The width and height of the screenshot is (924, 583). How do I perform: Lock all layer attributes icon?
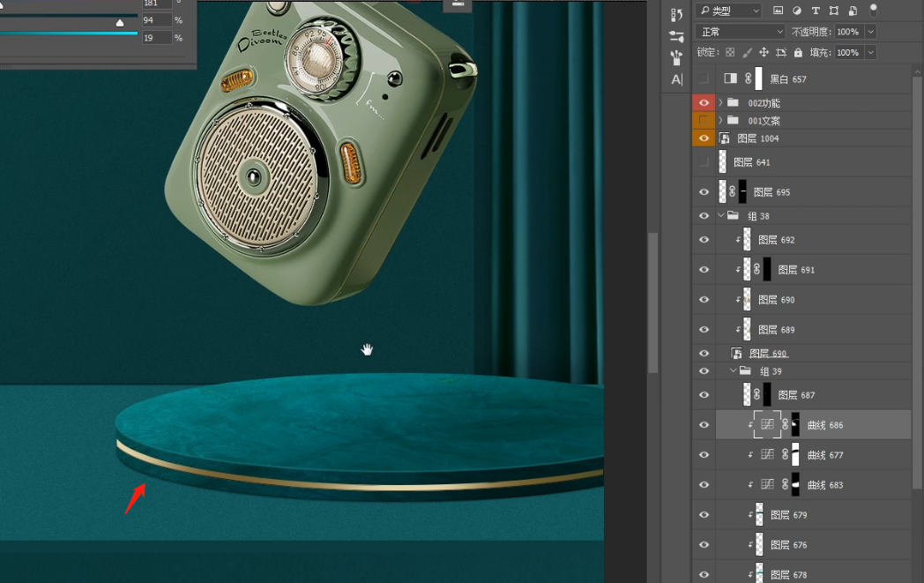[798, 52]
